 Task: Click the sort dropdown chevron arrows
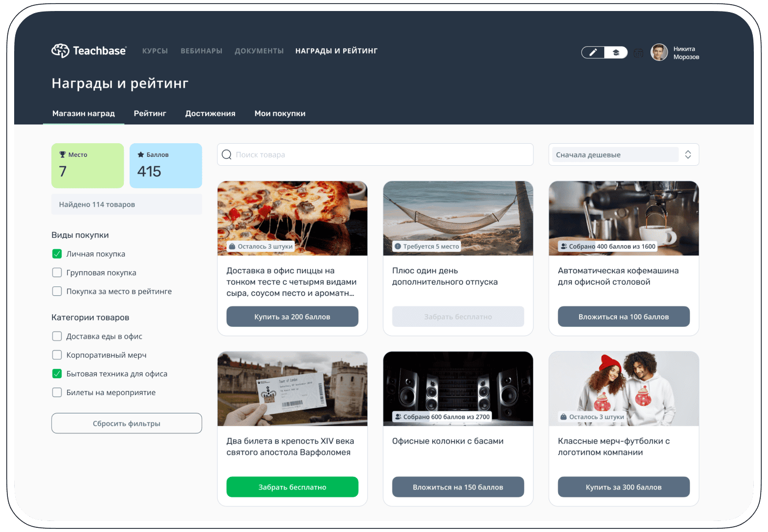click(688, 155)
